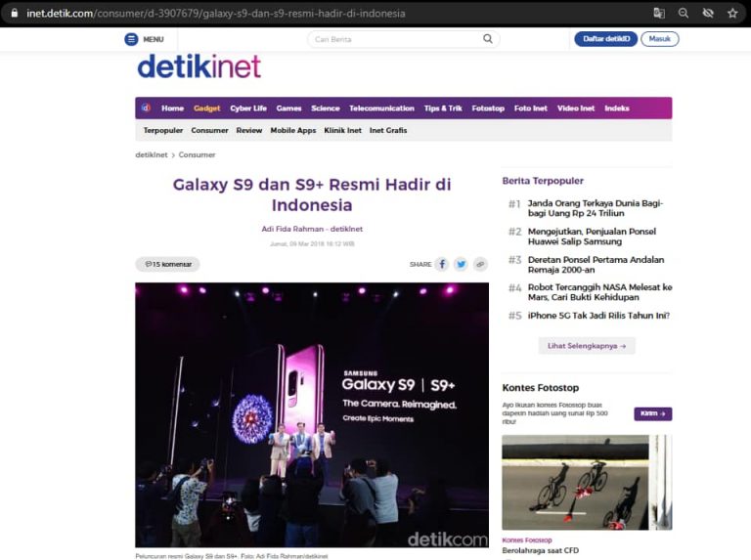Open the cyclists Fotostop contest thumbnail

tap(587, 482)
